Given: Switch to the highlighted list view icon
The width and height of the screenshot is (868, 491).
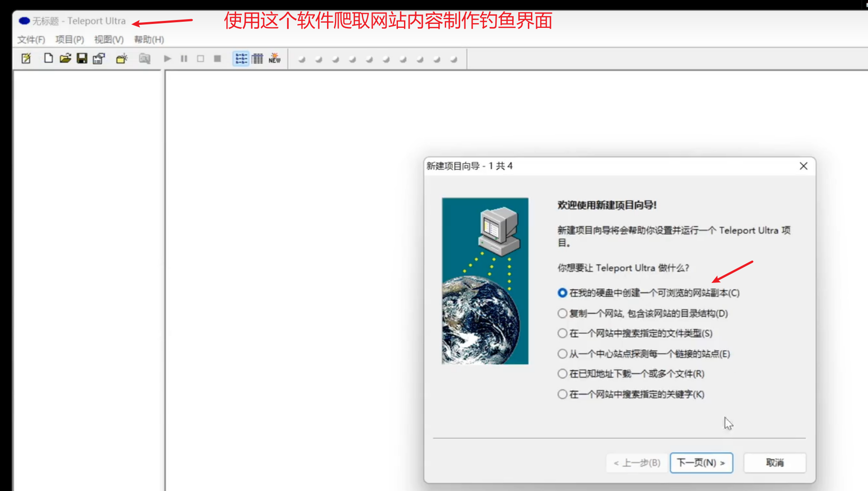Looking at the screenshot, I should (240, 59).
